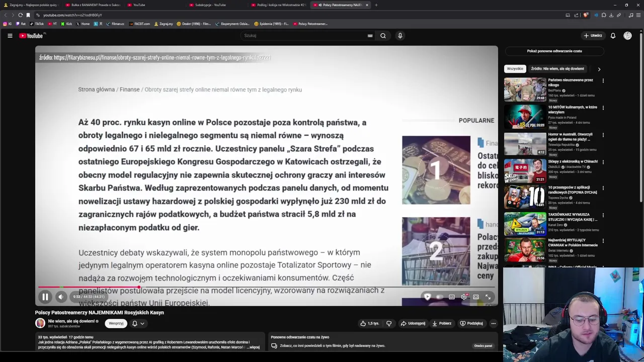Open the Filman.cc bookmark
Viewport: 644px width, 362px height.
(x=115, y=24)
